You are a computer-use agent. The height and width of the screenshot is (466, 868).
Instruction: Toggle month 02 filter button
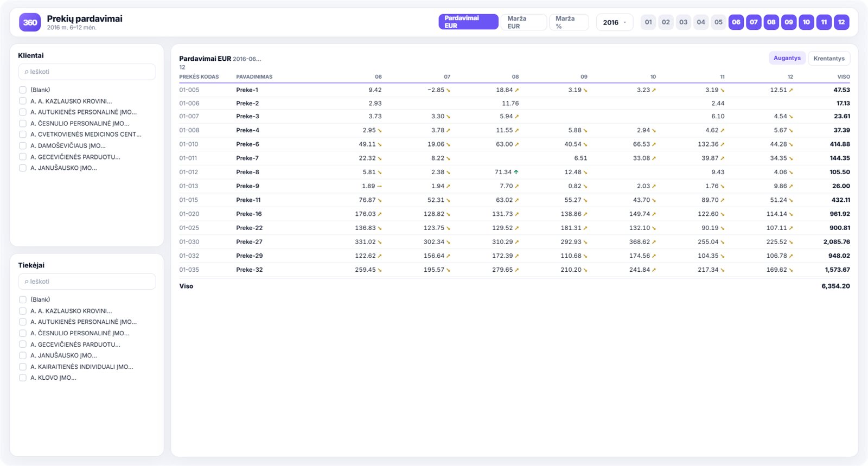(666, 22)
